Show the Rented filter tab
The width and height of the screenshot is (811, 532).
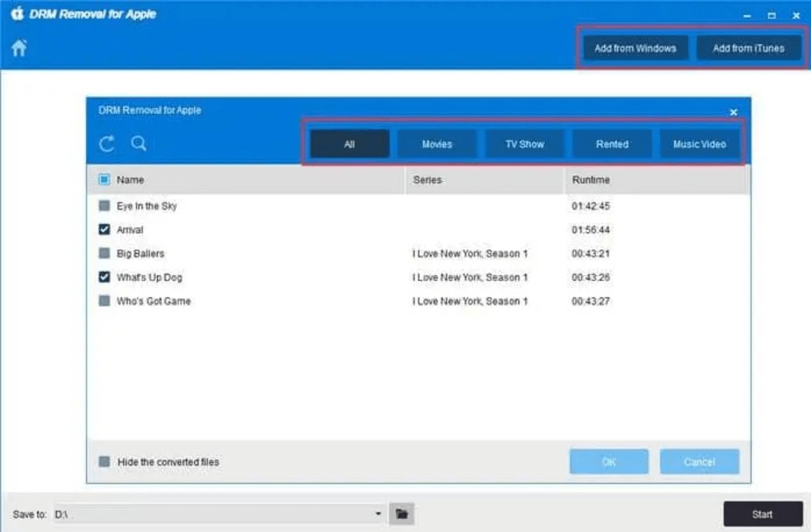click(x=612, y=144)
